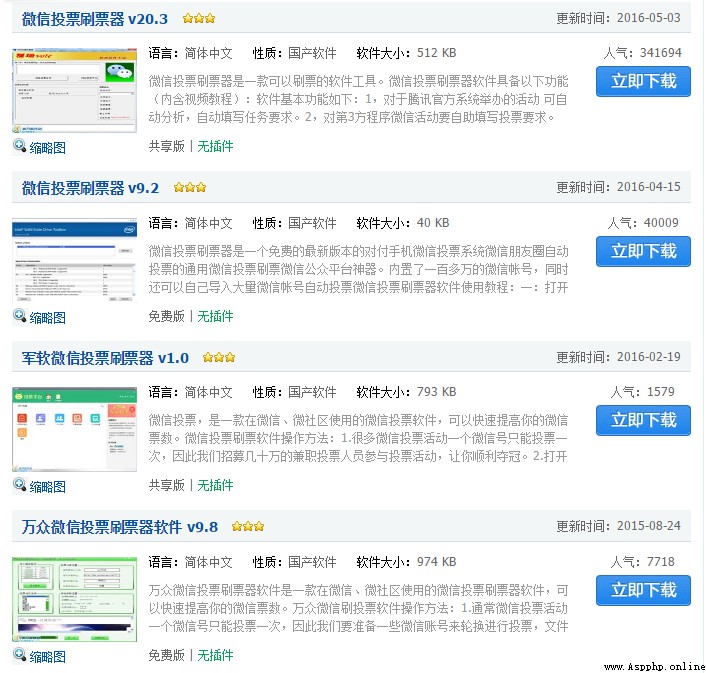Click 缩略图 link for 军软微信投票刷票器 v1.0
The image size is (706, 673).
pyautogui.click(x=48, y=487)
